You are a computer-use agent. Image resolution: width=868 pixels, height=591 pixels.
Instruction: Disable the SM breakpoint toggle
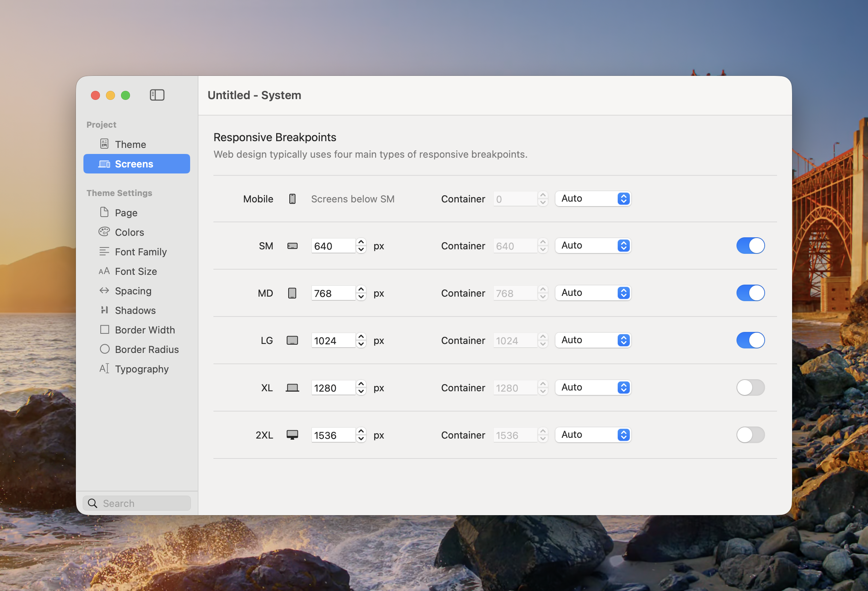[x=750, y=246]
